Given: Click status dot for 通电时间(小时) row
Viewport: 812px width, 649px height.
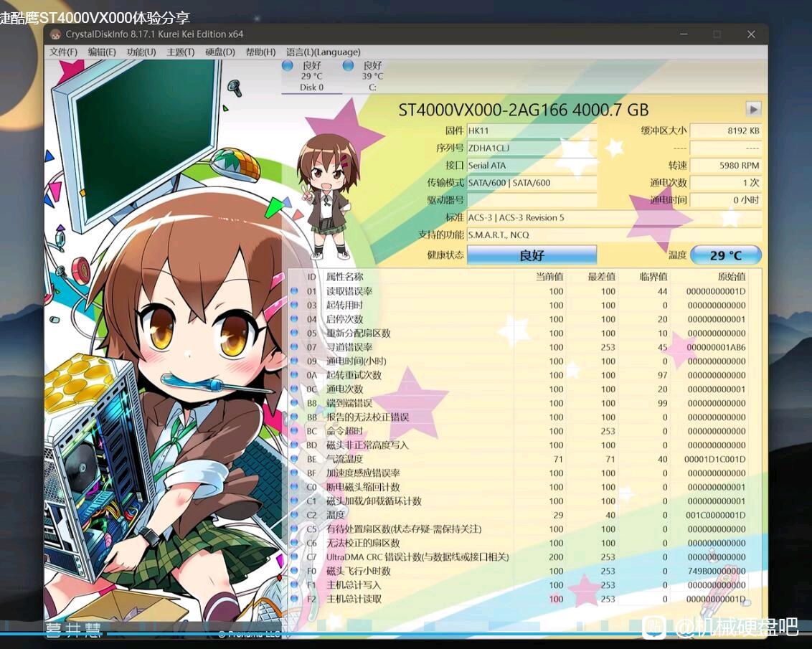Looking at the screenshot, I should coord(294,361).
